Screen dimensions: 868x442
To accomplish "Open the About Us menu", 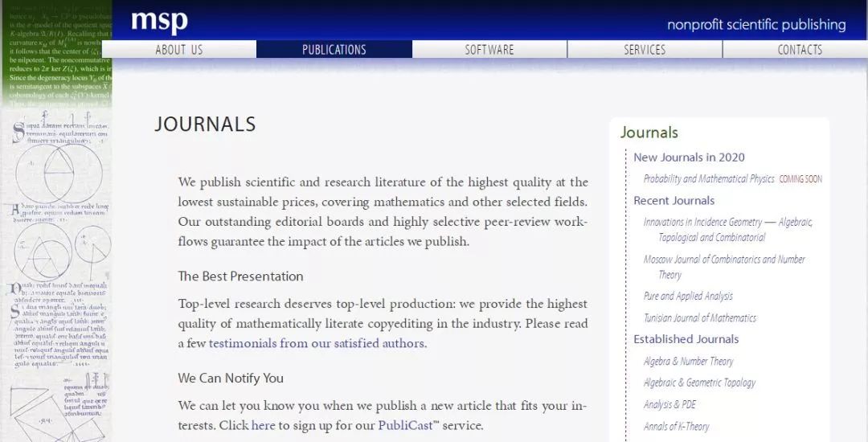I will 179,50.
